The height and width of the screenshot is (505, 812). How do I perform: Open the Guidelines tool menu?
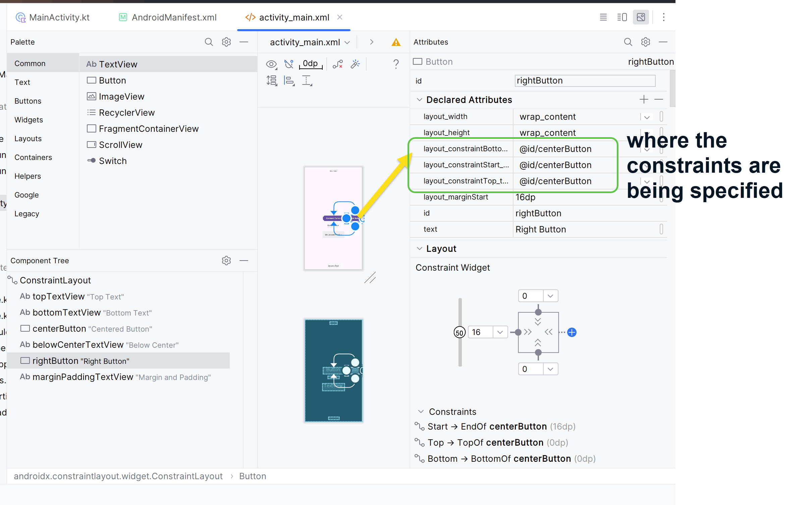click(307, 80)
